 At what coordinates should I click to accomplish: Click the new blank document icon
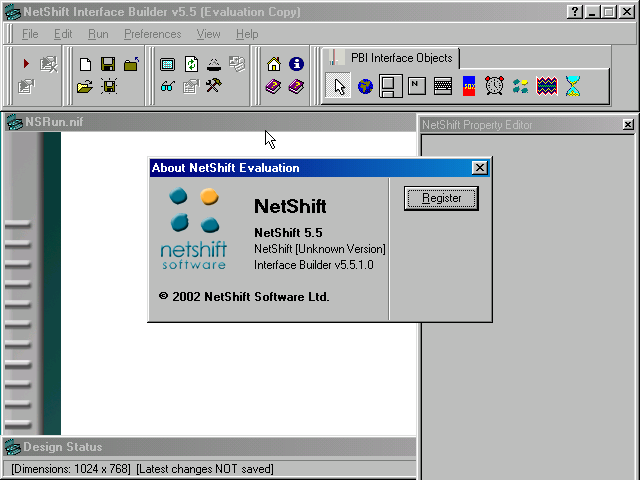(x=86, y=64)
